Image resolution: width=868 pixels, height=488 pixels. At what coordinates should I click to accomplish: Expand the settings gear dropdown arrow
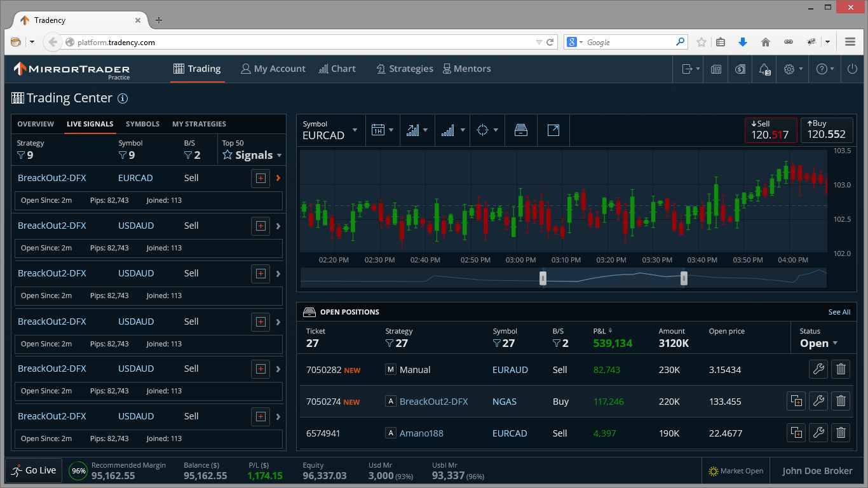pos(801,69)
